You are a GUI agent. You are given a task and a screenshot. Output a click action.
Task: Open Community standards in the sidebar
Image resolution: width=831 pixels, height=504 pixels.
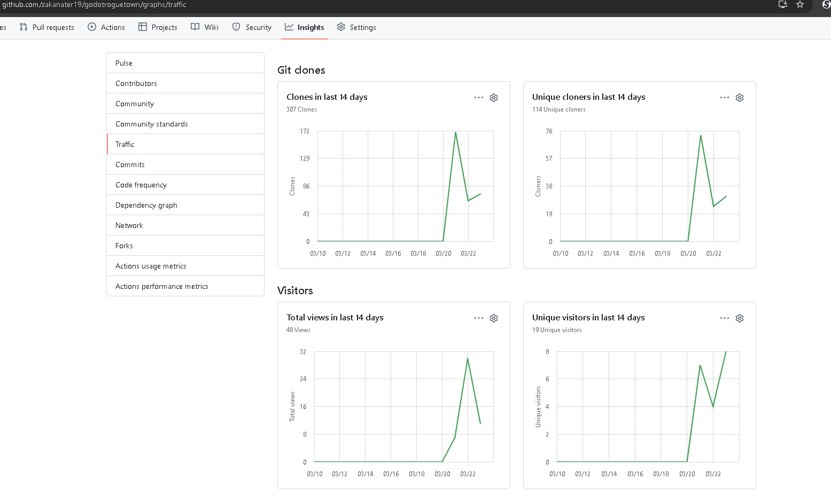coord(185,124)
